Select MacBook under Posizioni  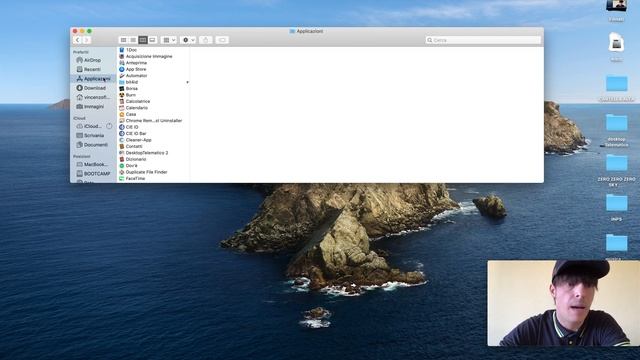coord(92,164)
